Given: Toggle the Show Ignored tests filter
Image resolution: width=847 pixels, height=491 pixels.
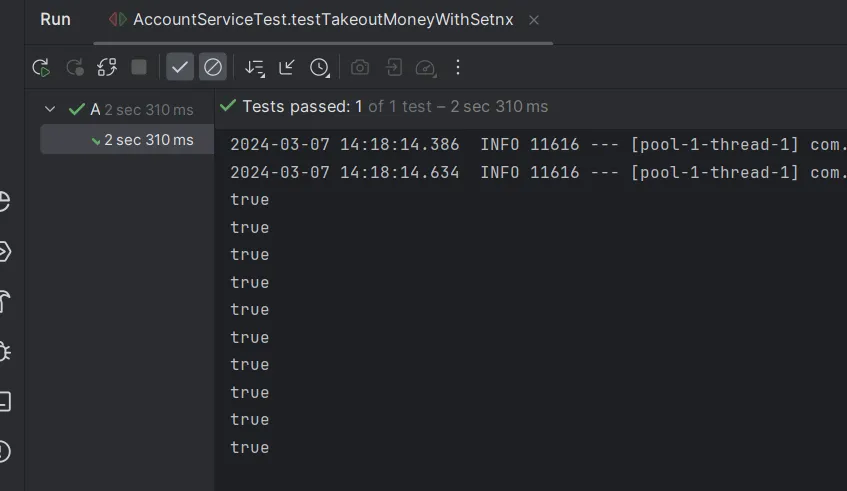Looking at the screenshot, I should coord(213,68).
